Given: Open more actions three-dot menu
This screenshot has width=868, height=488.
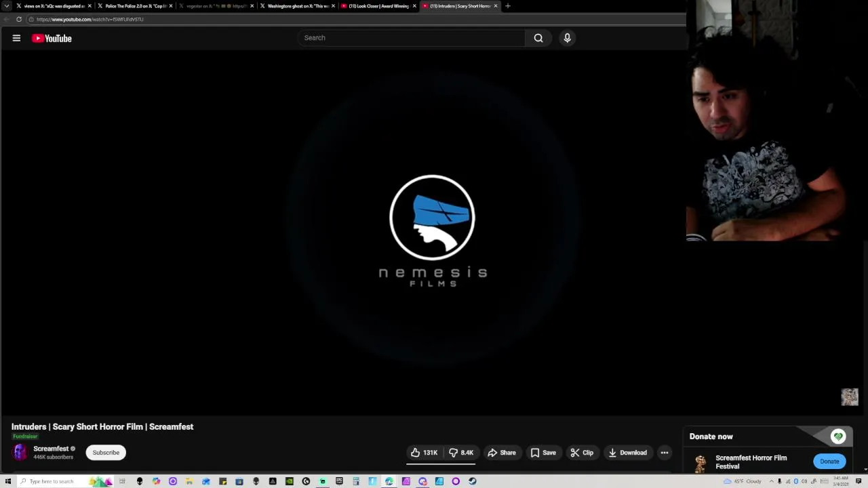Looking at the screenshot, I should pyautogui.click(x=665, y=453).
